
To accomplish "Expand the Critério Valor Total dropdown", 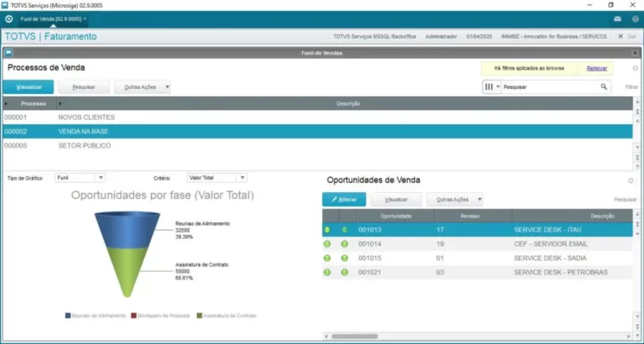I will 216,178.
